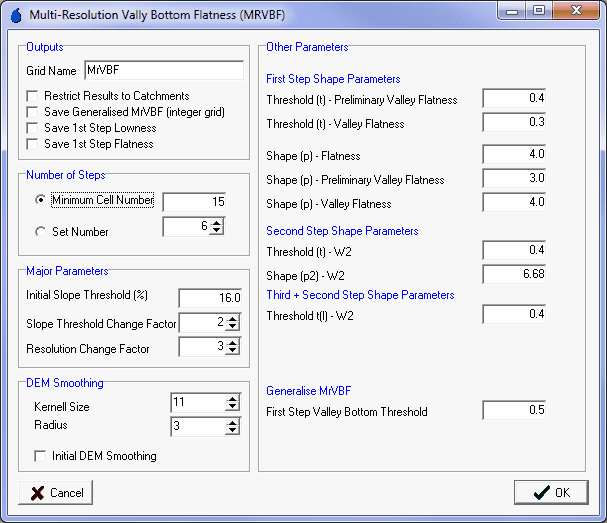Raise Kernell Size using up arrow
The image size is (607, 523).
coord(233,398)
